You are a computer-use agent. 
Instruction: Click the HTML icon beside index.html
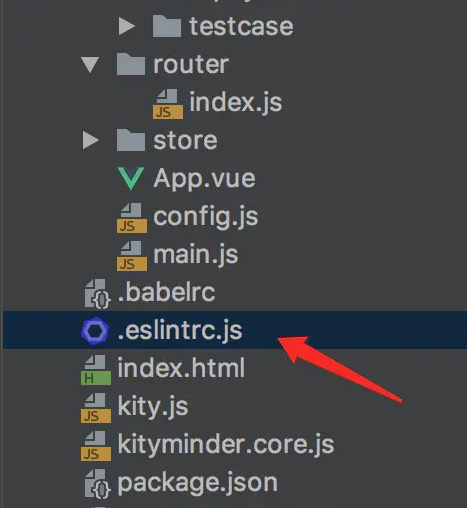tap(96, 370)
